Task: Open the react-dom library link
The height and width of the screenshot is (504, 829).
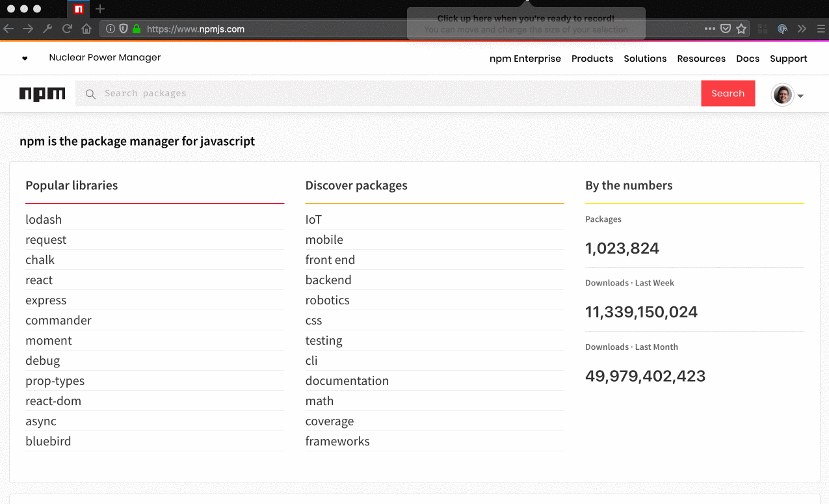Action: (x=53, y=401)
